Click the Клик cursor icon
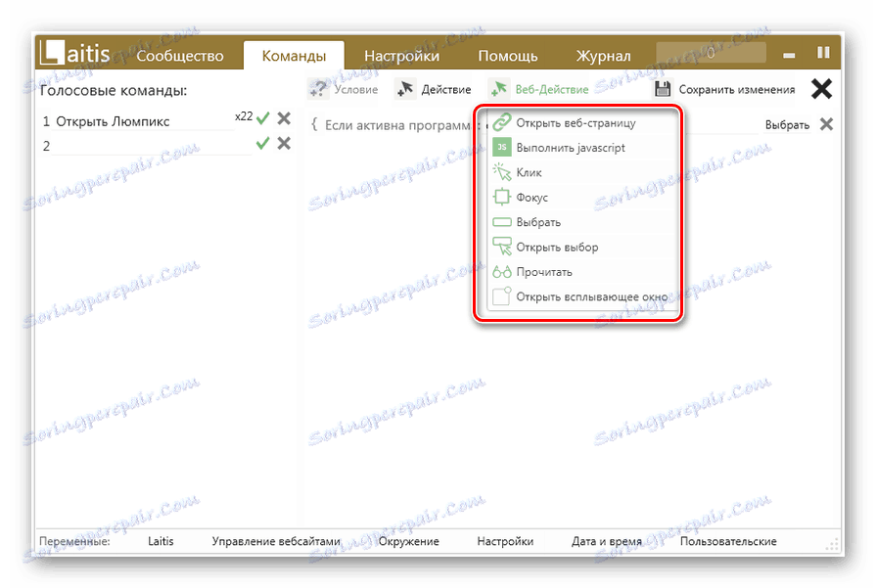876x588 pixels. click(x=502, y=172)
